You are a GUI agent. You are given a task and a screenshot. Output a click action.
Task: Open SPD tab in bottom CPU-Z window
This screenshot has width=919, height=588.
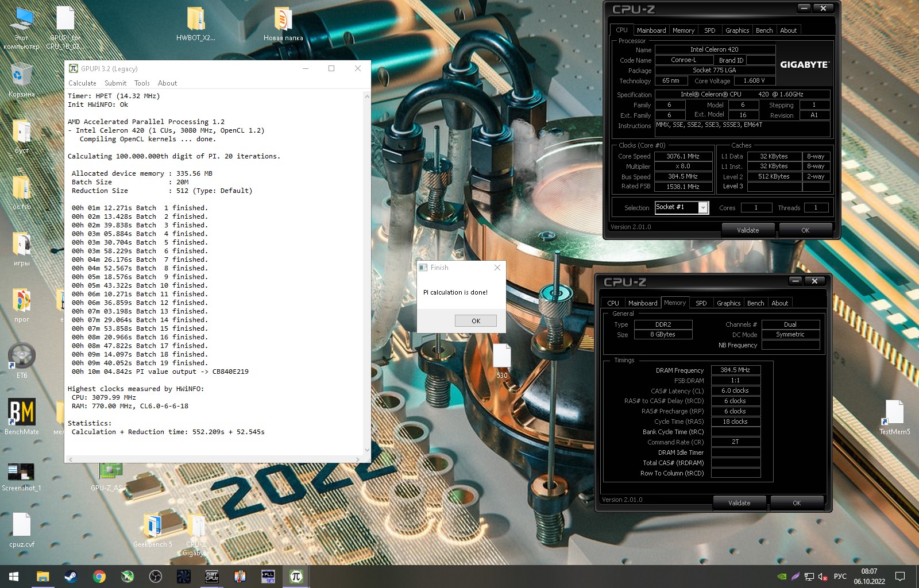[x=701, y=303]
